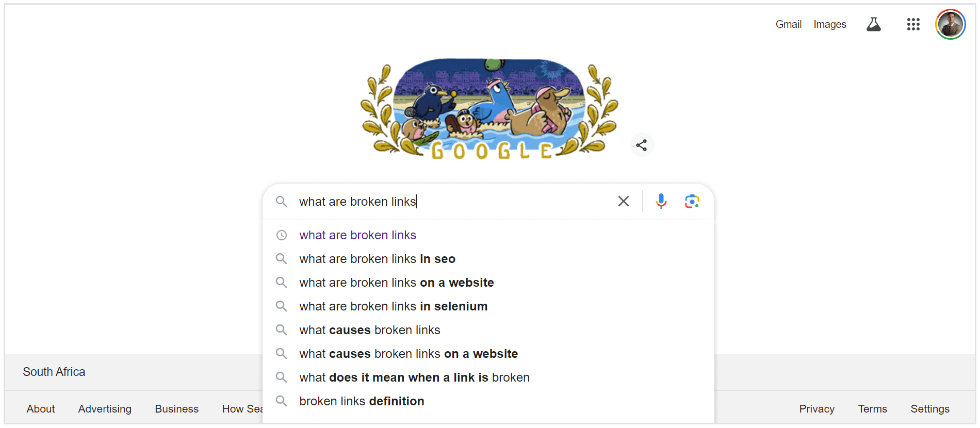Click the history clock icon beside first suggestion
This screenshot has width=980, height=428.
(282, 235)
